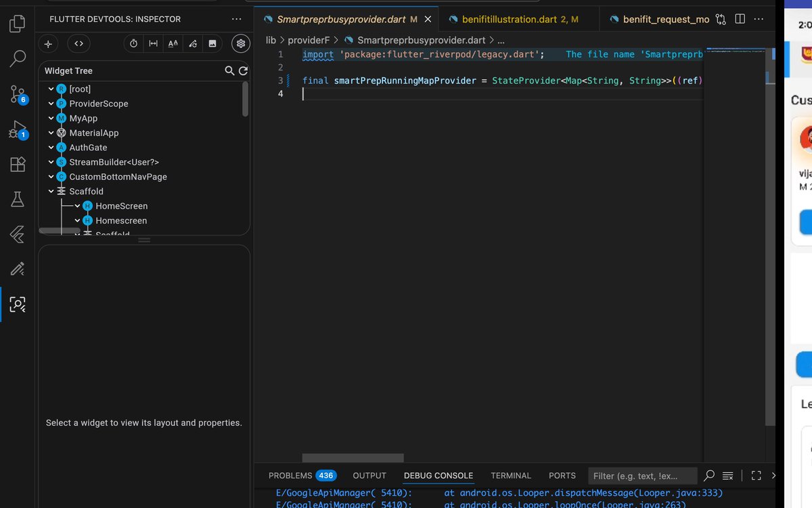
Task: Open Run and Debug view
Action: tap(18, 129)
